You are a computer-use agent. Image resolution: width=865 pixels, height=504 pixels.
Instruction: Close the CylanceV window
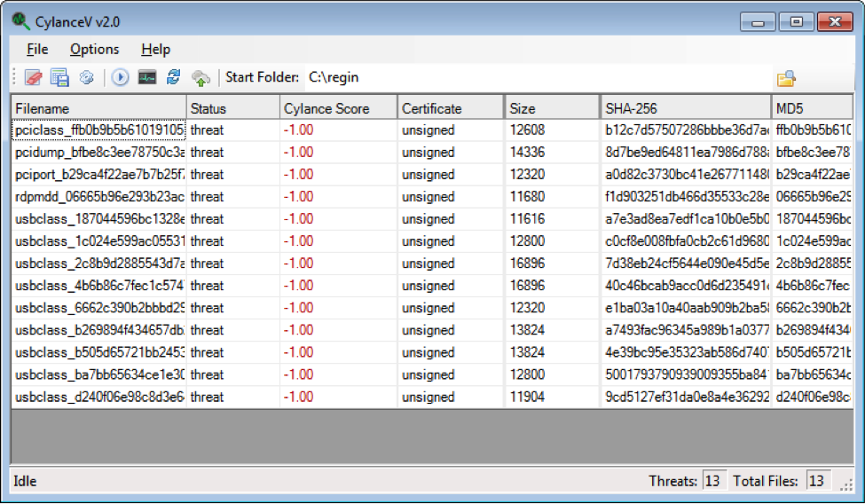(x=835, y=22)
